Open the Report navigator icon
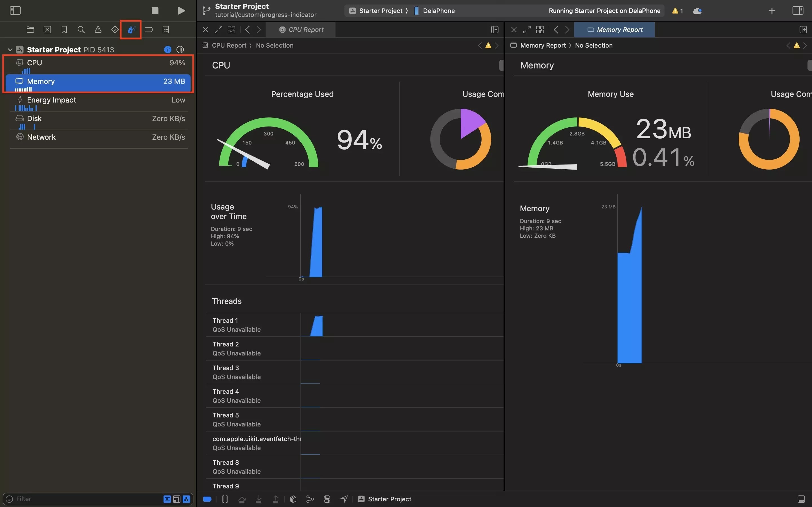Screen dimensions: 812x507 [x=166, y=30]
